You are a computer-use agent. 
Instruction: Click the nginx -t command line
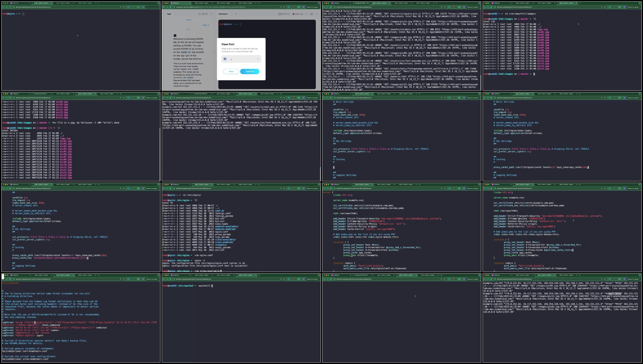point(200,261)
